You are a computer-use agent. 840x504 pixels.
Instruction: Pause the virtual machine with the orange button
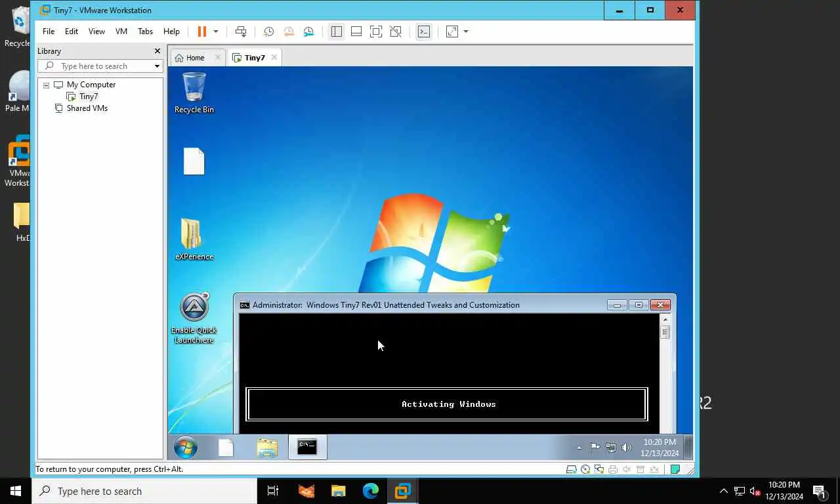click(x=201, y=31)
